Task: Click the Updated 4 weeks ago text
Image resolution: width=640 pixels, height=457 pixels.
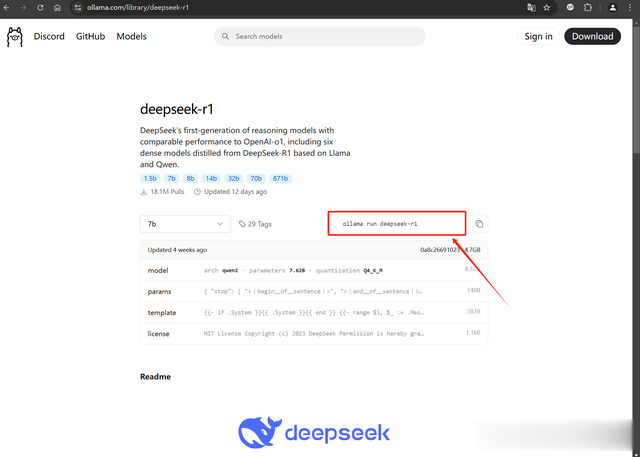Action: [x=177, y=250]
